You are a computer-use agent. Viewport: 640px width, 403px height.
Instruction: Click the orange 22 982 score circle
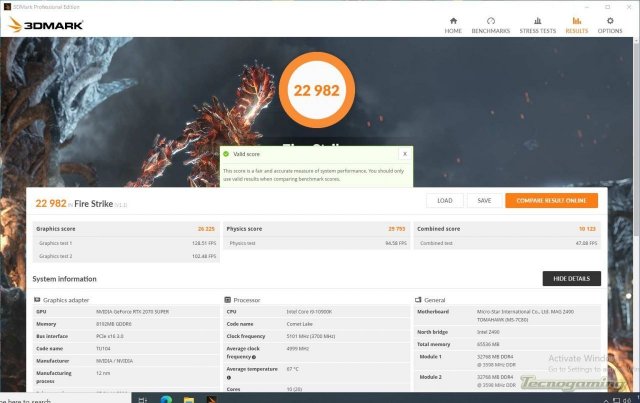point(317,90)
